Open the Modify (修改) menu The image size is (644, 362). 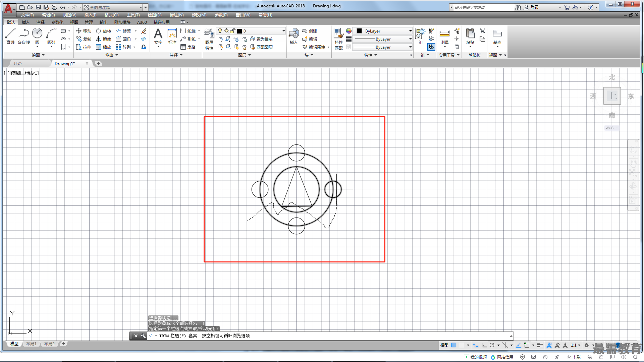[199, 15]
